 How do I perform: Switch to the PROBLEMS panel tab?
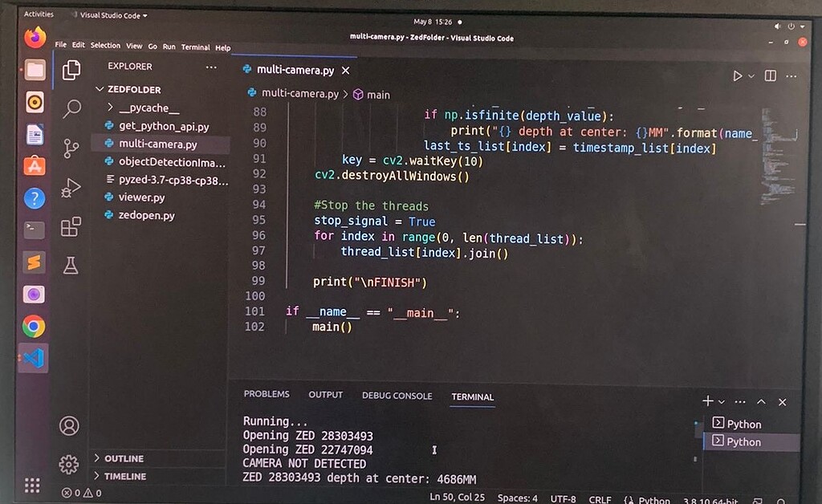coord(266,395)
